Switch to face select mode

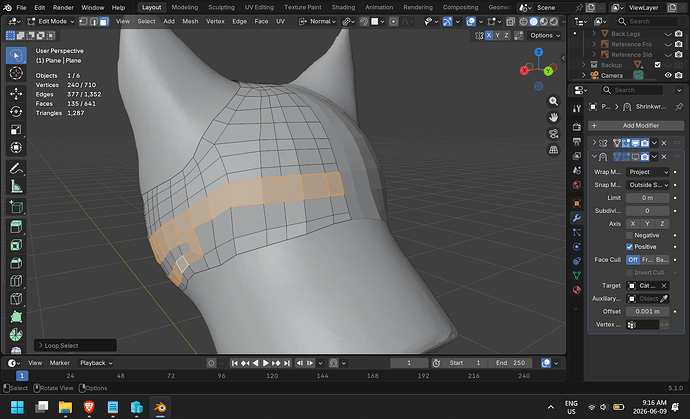[104, 21]
